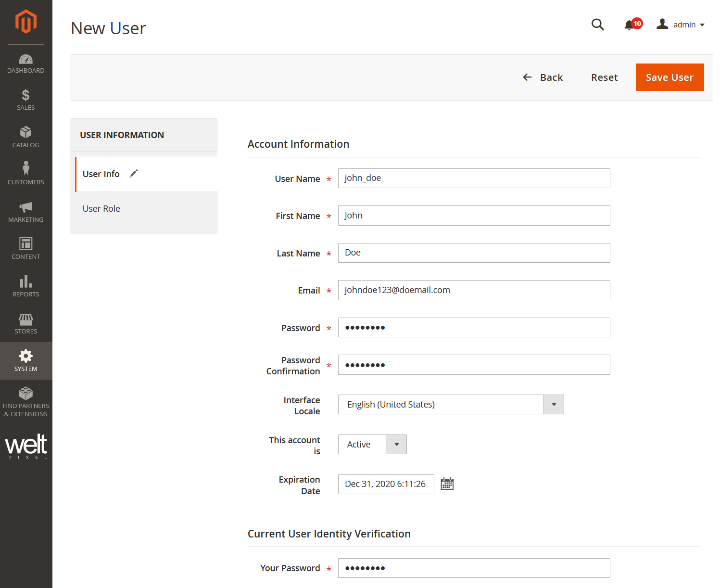Click the Back arrow icon
The width and height of the screenshot is (720, 588).
(x=528, y=77)
